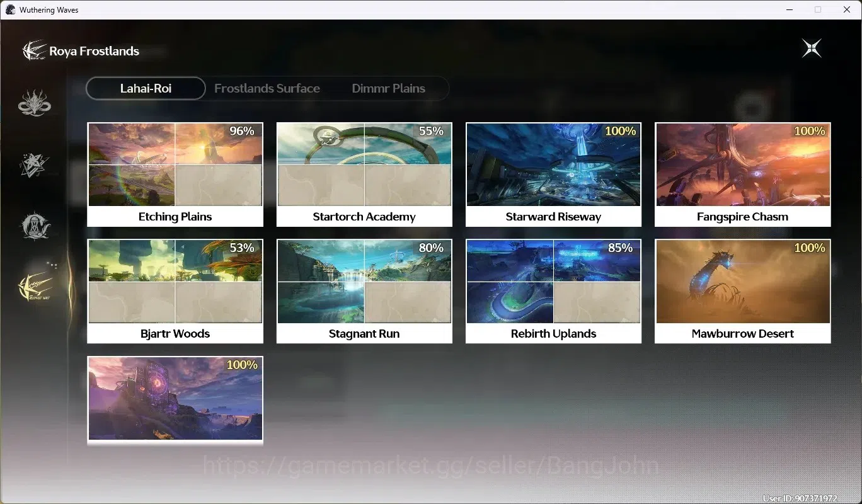Click the Starward Riseway name label
862x504 pixels.
pyautogui.click(x=553, y=217)
